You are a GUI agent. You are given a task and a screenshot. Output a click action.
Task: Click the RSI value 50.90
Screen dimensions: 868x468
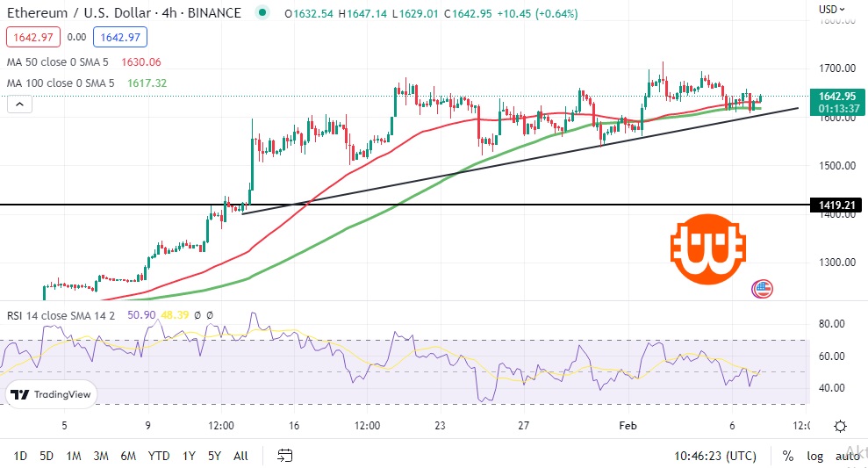point(141,315)
